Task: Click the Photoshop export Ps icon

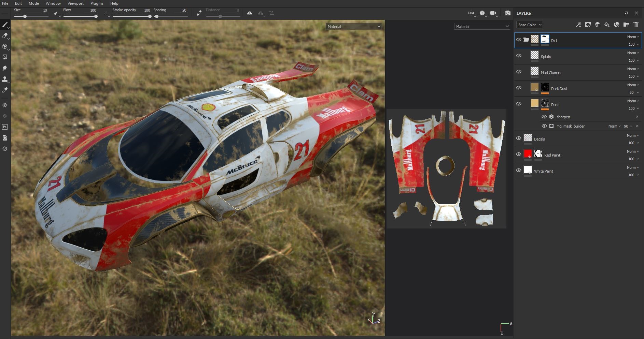Action: pos(5,127)
